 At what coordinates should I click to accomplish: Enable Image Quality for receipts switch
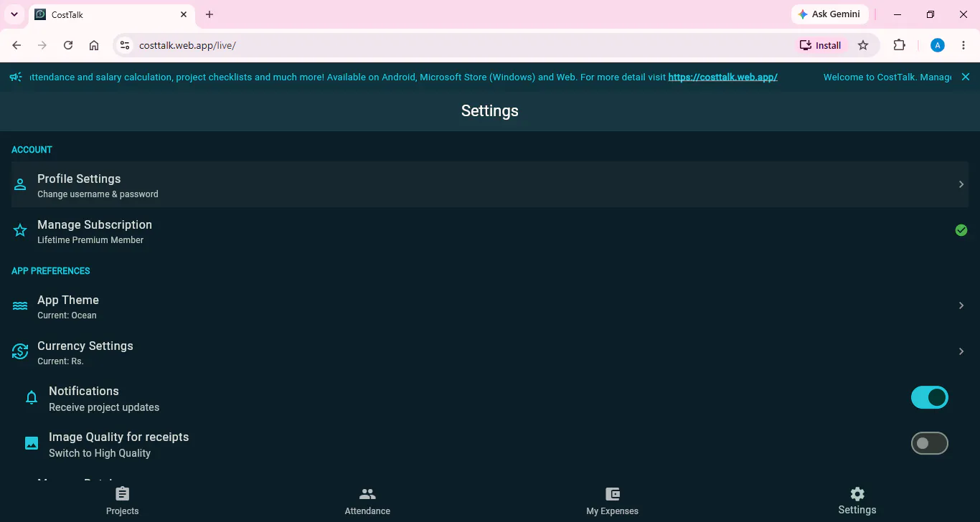coord(930,443)
